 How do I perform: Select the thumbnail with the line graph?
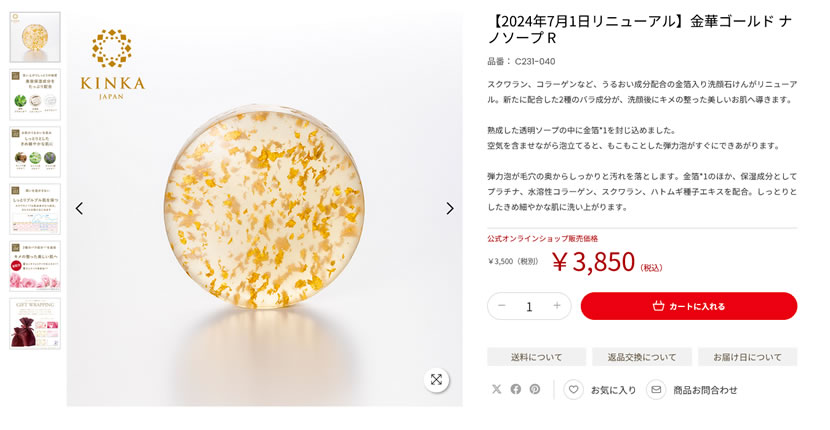point(35,209)
